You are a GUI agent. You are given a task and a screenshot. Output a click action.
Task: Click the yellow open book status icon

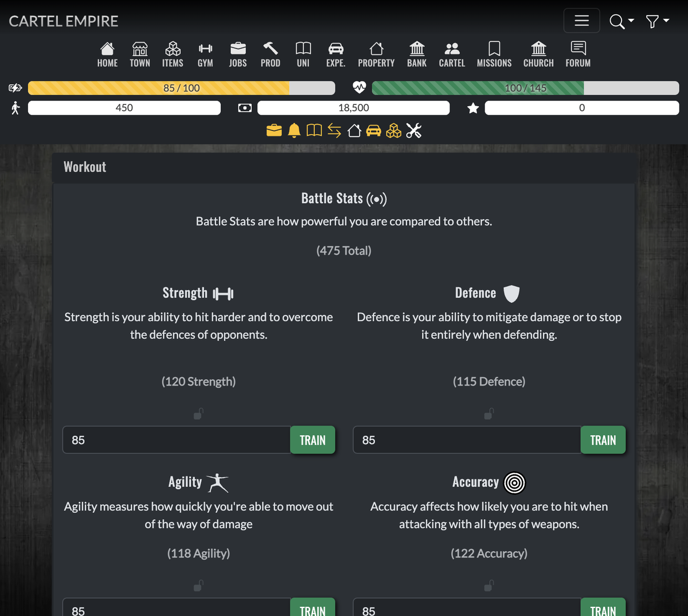pos(314,131)
